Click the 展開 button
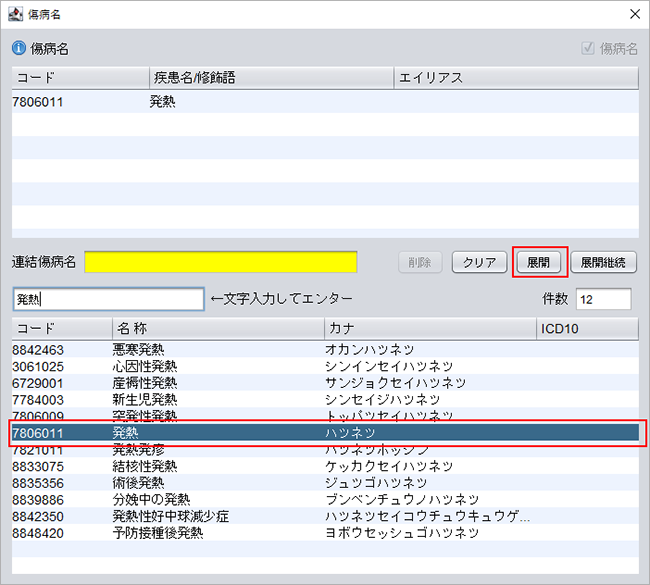This screenshot has height=585, width=650. click(539, 263)
